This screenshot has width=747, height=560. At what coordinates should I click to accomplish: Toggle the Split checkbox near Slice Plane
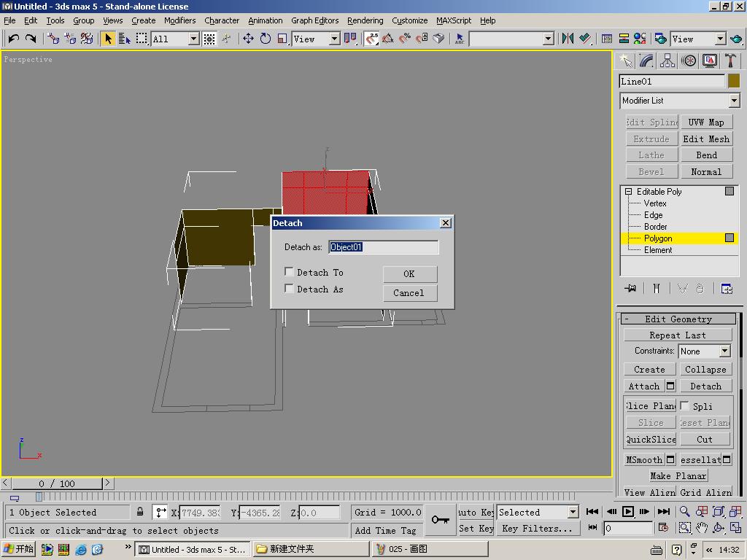click(684, 405)
